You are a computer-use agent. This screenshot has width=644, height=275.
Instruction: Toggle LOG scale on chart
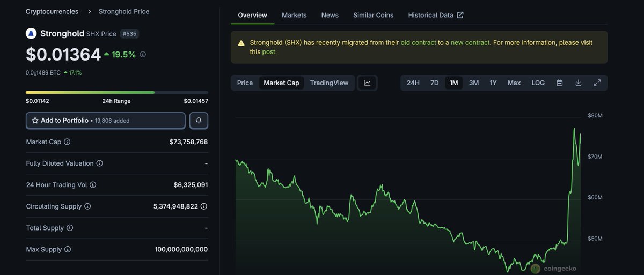(x=538, y=83)
